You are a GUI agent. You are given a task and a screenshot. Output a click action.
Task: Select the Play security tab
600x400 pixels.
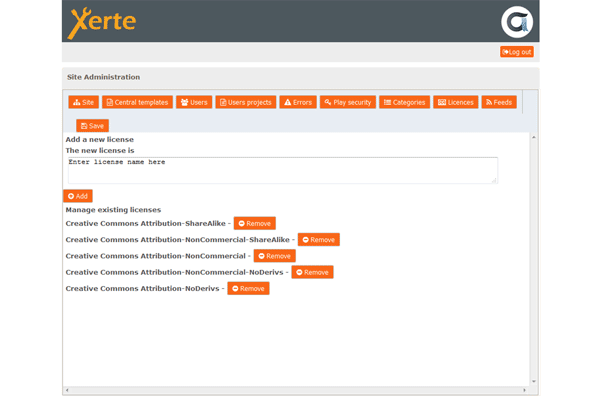(x=348, y=102)
